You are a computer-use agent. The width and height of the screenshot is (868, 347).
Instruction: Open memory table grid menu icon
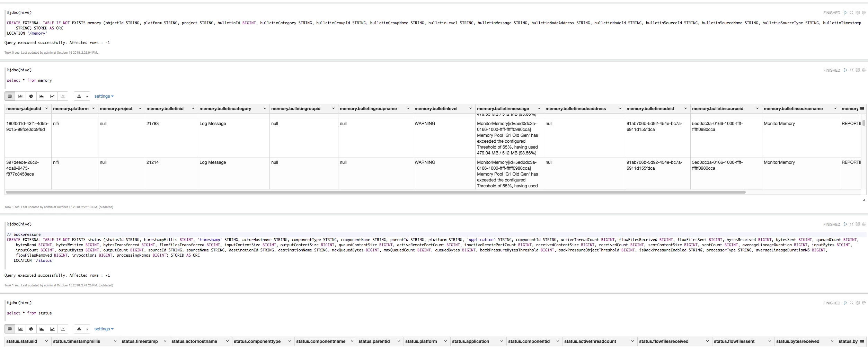[x=862, y=109]
